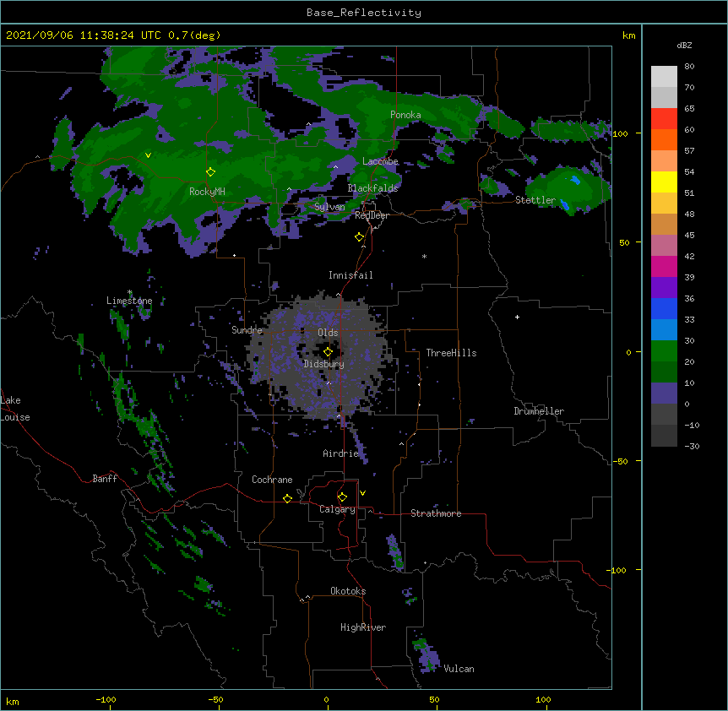Screen dimensions: 728x711
Task: Select the dark green swatch between 20 and 10
Action: pos(664,372)
